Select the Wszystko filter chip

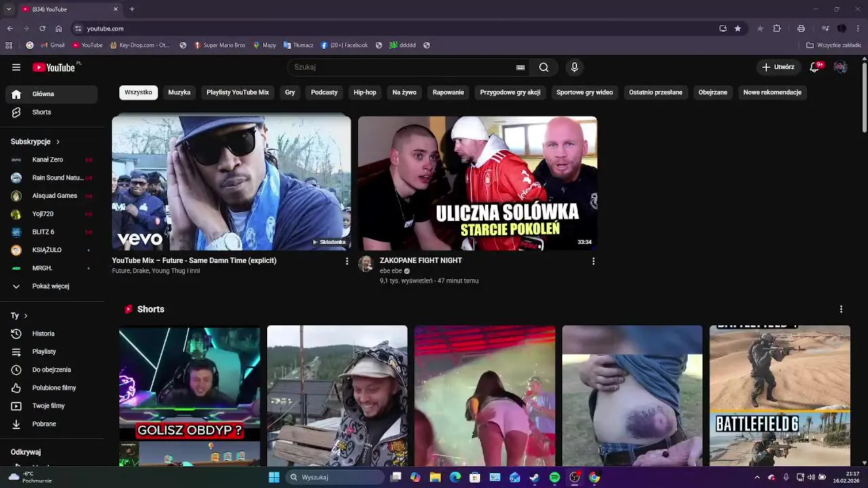pos(138,92)
